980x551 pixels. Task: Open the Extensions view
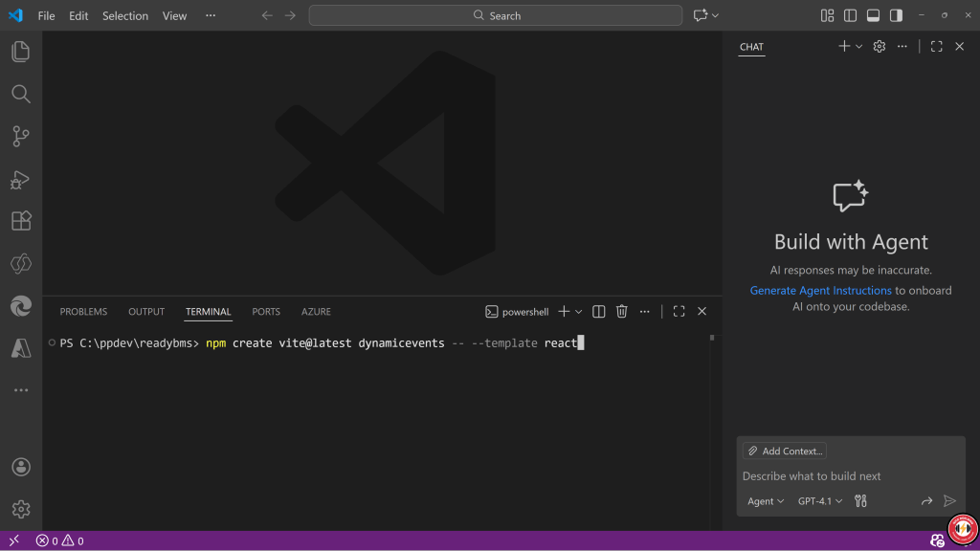21,221
